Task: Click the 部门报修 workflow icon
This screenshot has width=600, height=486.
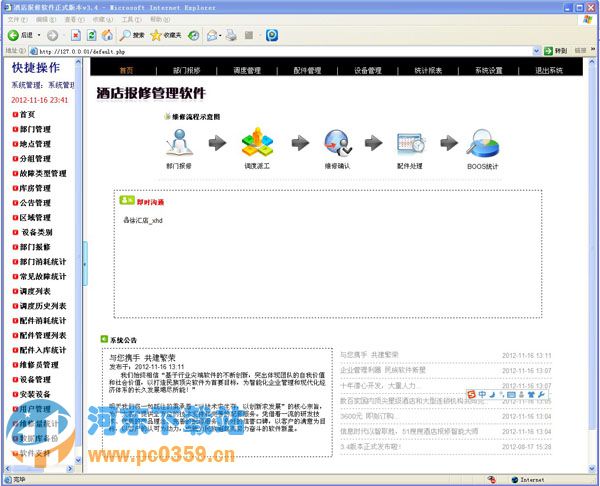Action: pos(179,142)
